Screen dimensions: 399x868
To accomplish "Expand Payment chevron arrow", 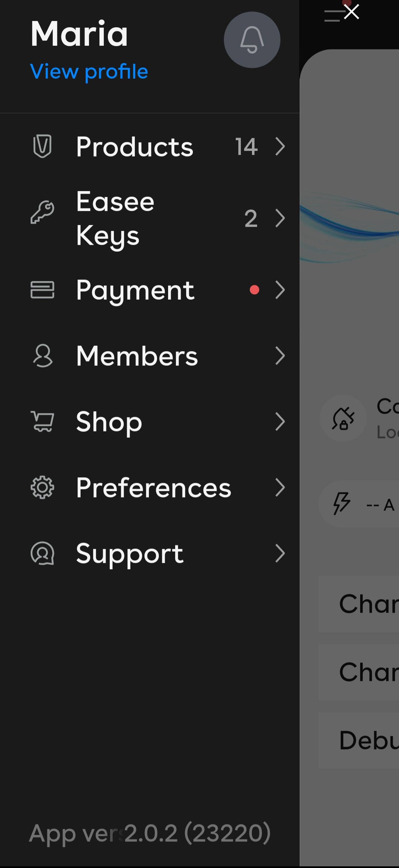I will pos(280,290).
